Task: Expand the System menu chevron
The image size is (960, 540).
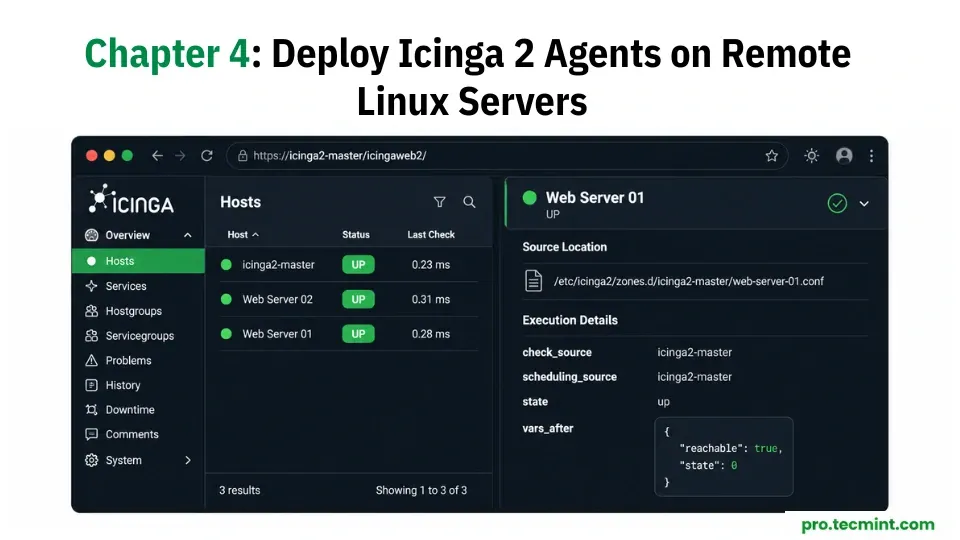Action: (188, 460)
